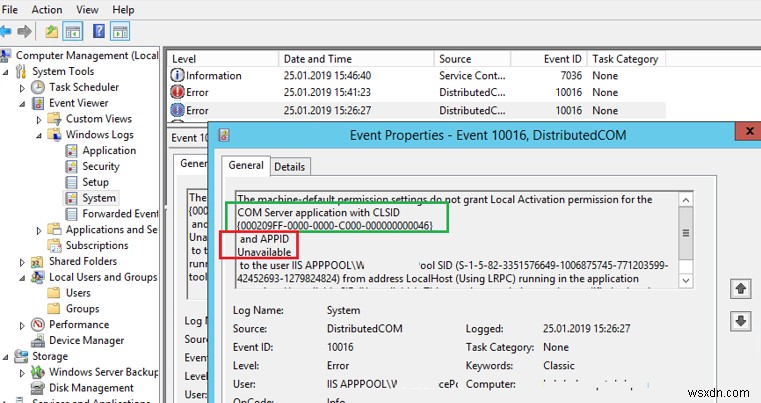Screen dimensions: 761x403
Task: Expand Applications and Services Logs node
Action: [39, 230]
